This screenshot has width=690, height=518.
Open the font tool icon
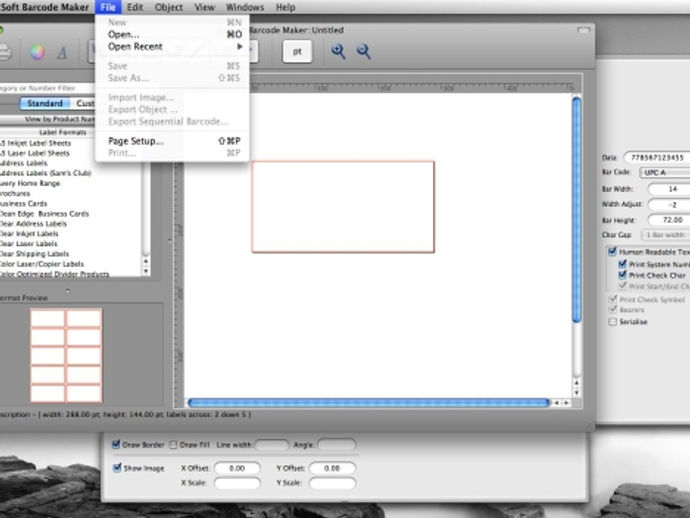click(x=62, y=53)
